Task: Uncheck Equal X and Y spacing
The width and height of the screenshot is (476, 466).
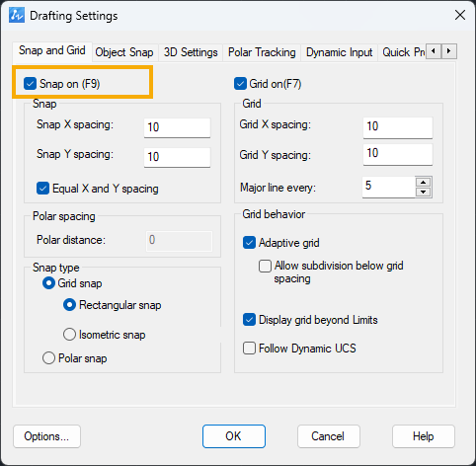Action: tap(42, 189)
